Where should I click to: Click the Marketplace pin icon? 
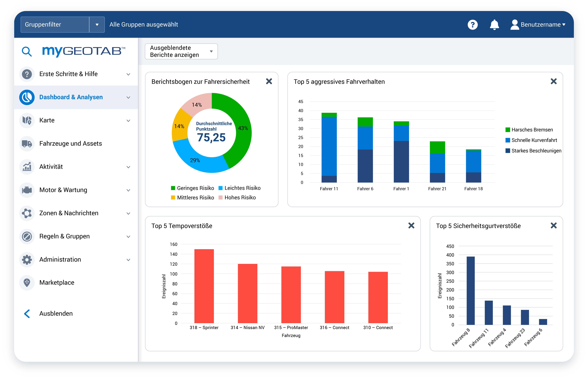pyautogui.click(x=27, y=283)
